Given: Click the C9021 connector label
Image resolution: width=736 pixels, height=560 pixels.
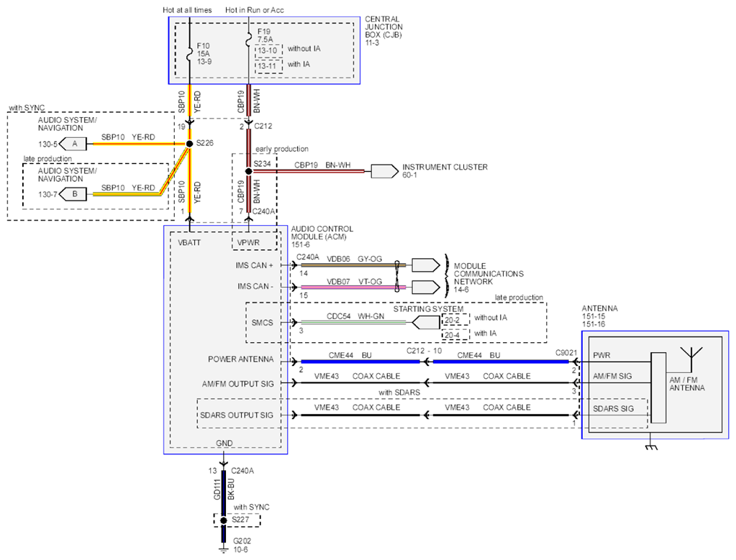Looking at the screenshot, I should 566,353.
